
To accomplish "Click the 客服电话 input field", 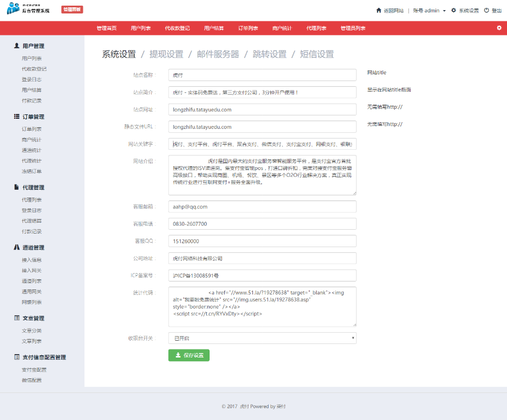I will tap(262, 224).
